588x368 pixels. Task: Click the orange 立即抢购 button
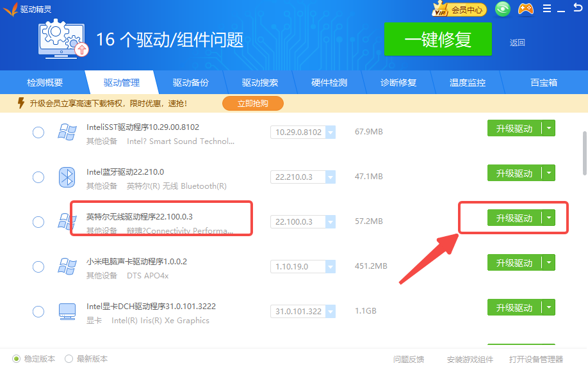click(x=252, y=103)
